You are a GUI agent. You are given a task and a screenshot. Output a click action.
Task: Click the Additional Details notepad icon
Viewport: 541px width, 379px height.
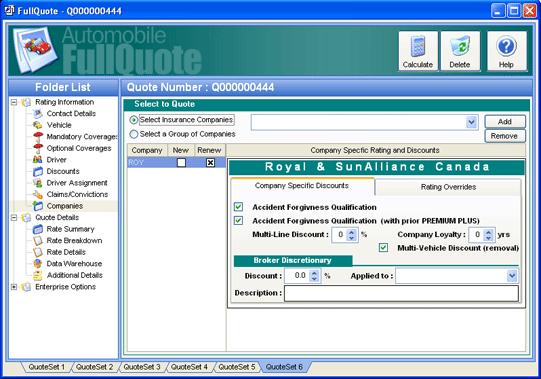pyautogui.click(x=38, y=275)
